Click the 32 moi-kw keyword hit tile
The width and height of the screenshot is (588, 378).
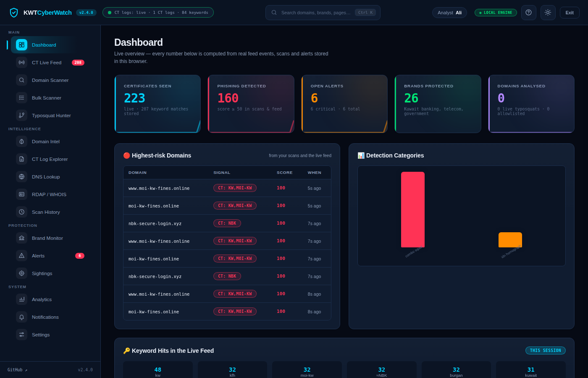click(307, 370)
